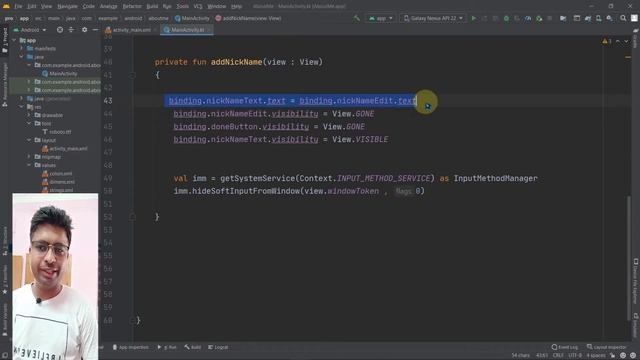Click the fold marker at line 41
This screenshot has height=360, width=640.
tap(132, 75)
